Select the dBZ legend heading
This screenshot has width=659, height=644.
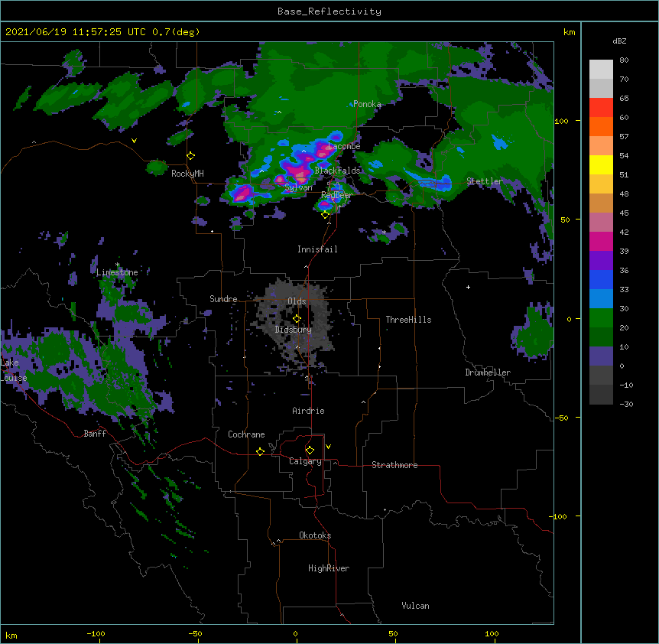619,41
